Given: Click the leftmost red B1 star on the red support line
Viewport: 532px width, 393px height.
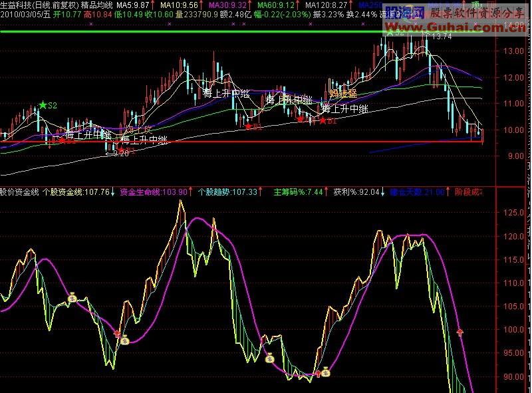Looking at the screenshot, I should coord(63,140).
